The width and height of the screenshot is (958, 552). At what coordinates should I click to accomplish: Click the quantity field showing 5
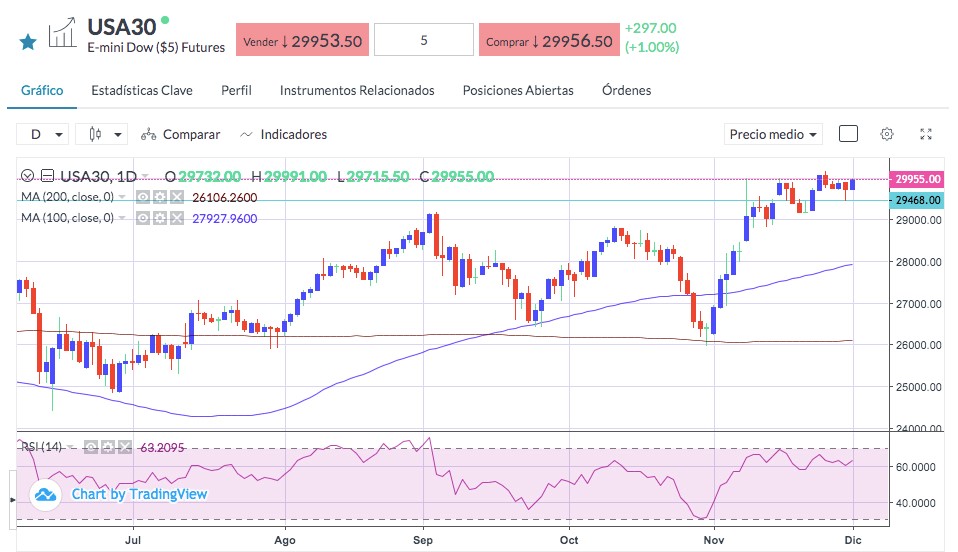423,40
